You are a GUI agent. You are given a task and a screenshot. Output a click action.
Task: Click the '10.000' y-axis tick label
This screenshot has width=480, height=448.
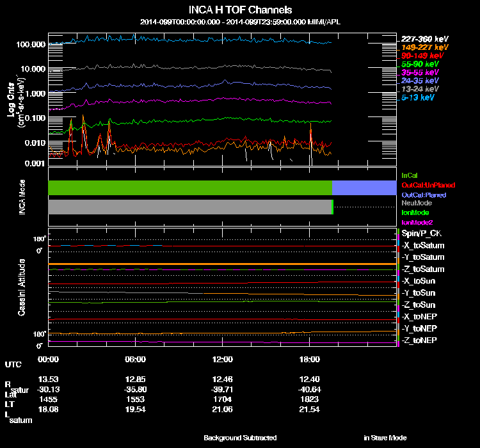click(x=33, y=69)
